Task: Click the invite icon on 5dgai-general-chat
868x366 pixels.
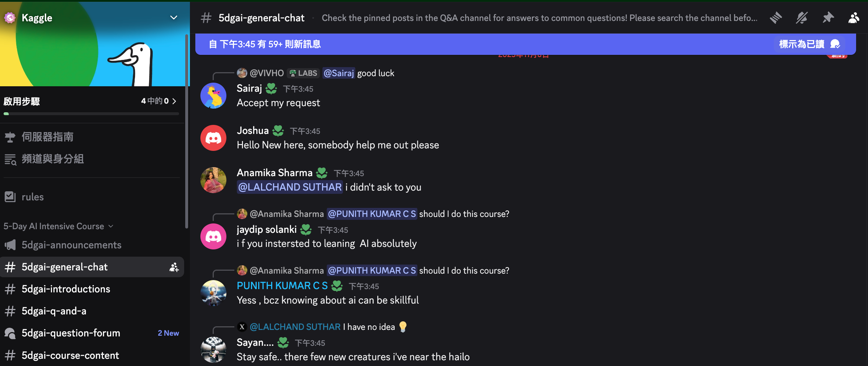Action: 174,267
